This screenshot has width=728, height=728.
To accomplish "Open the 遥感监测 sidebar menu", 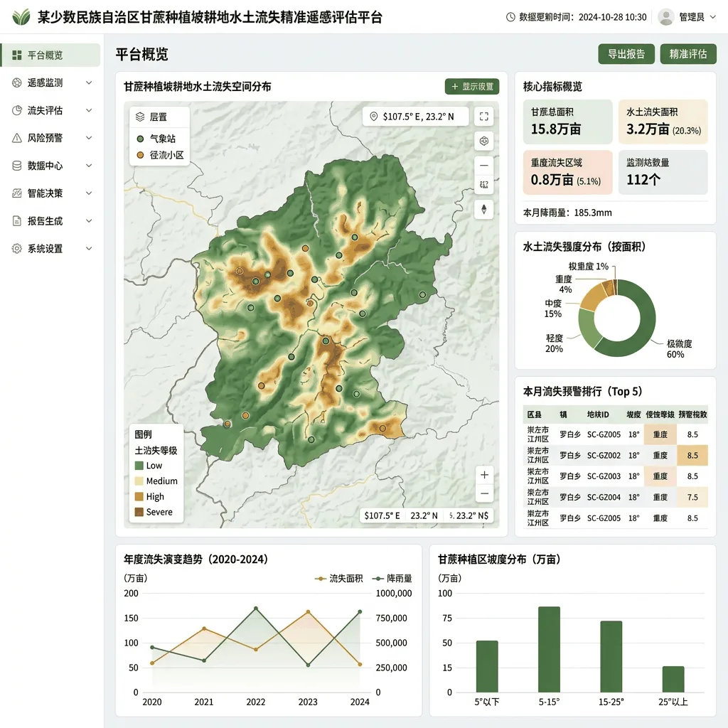I will pyautogui.click(x=50, y=82).
